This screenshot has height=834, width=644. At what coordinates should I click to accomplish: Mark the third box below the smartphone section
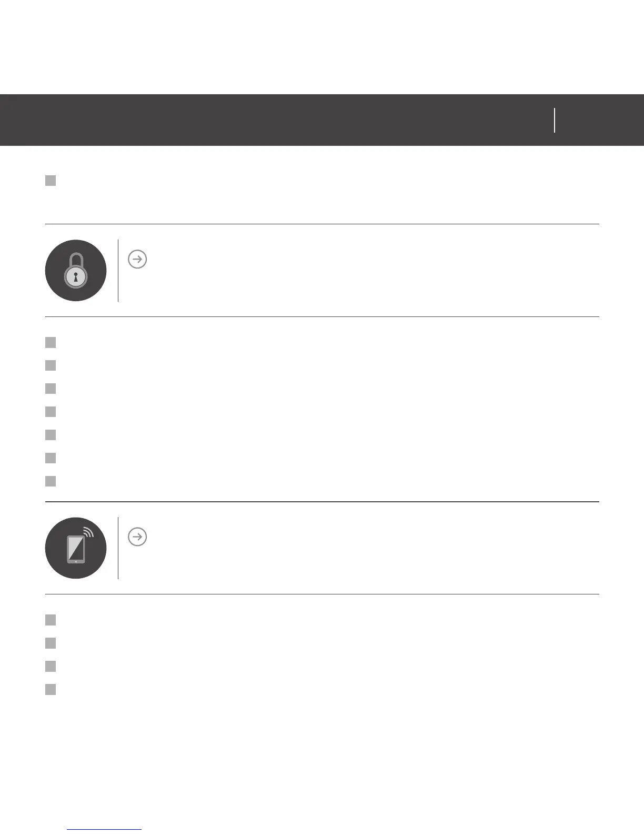click(51, 666)
